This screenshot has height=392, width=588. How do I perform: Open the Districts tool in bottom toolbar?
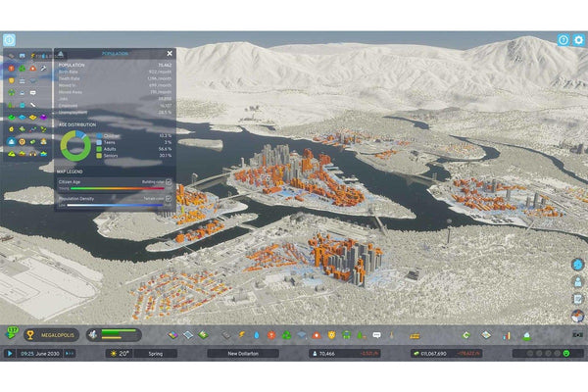pyautogui.click(x=188, y=335)
